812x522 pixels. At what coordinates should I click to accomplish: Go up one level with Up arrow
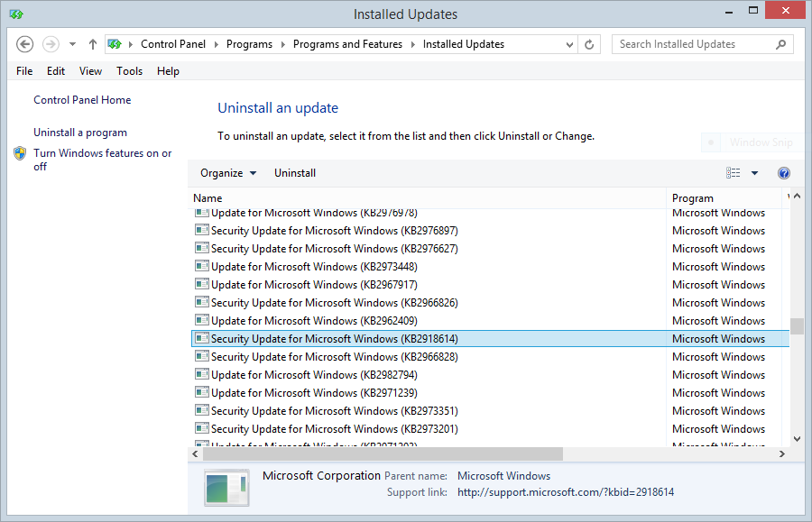[x=93, y=44]
